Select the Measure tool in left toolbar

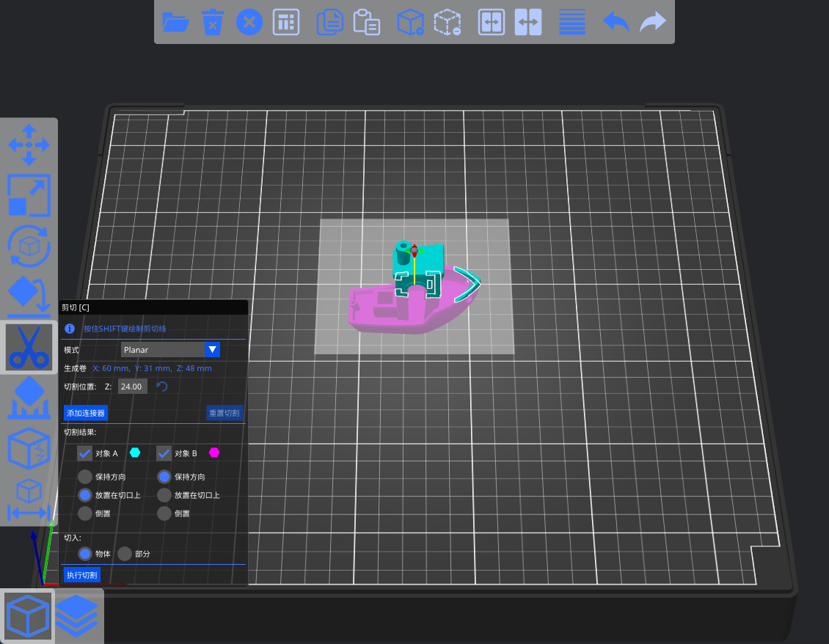click(29, 499)
